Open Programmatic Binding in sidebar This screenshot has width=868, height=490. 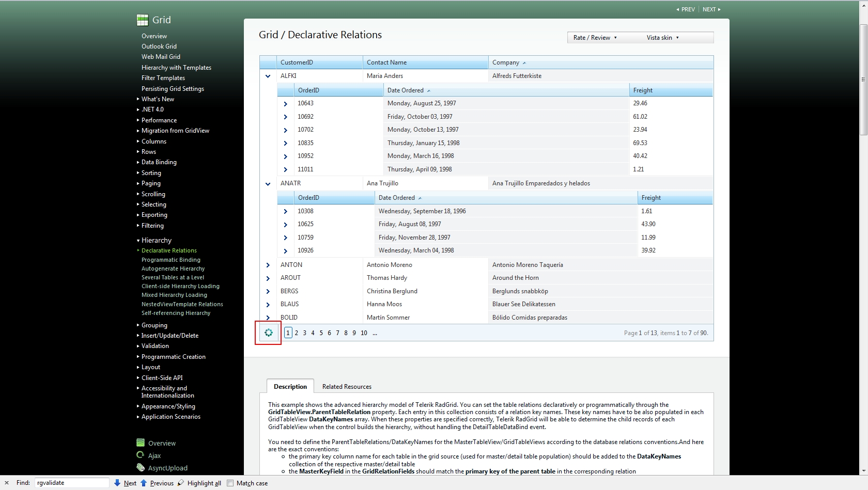click(x=171, y=260)
